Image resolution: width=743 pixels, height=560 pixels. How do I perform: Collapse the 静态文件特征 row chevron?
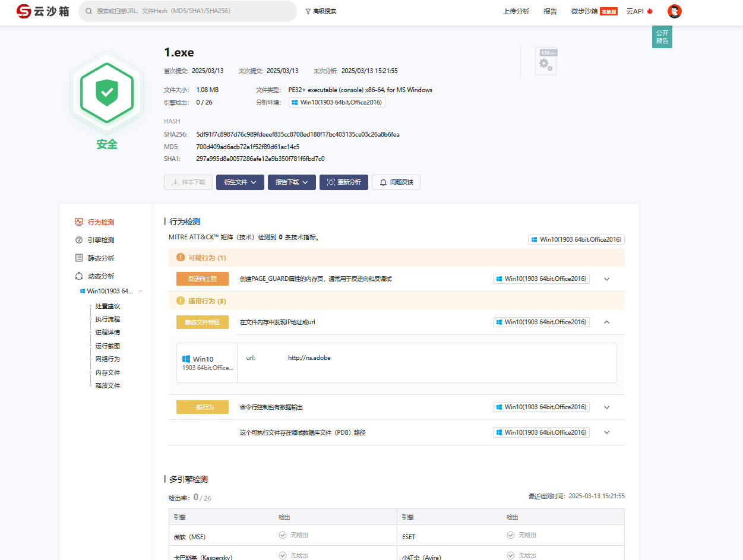[607, 322]
